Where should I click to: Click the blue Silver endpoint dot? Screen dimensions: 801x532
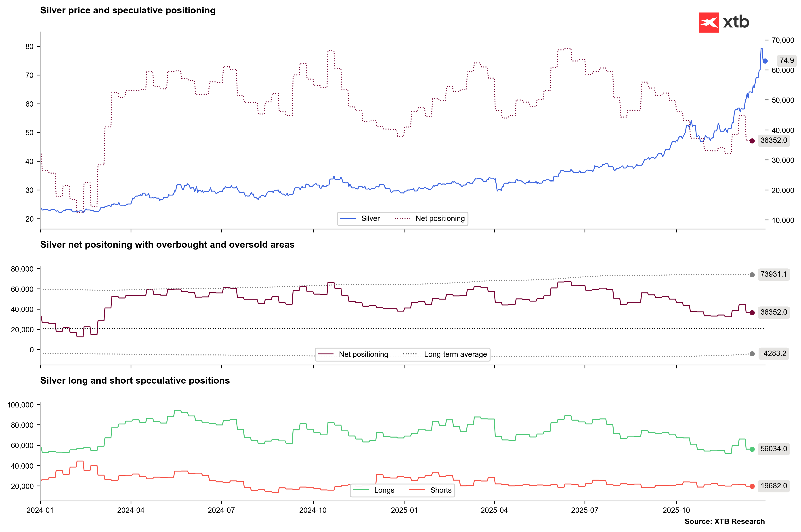tap(765, 61)
